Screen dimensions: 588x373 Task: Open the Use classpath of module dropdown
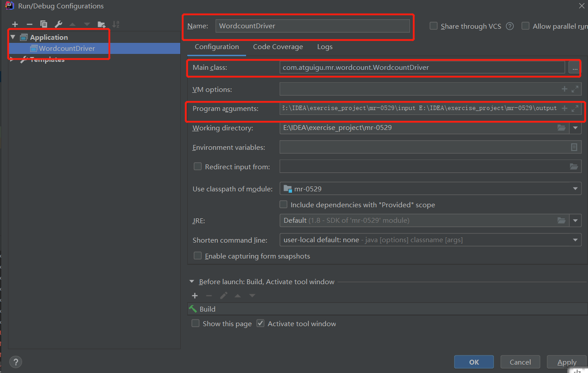[575, 188]
